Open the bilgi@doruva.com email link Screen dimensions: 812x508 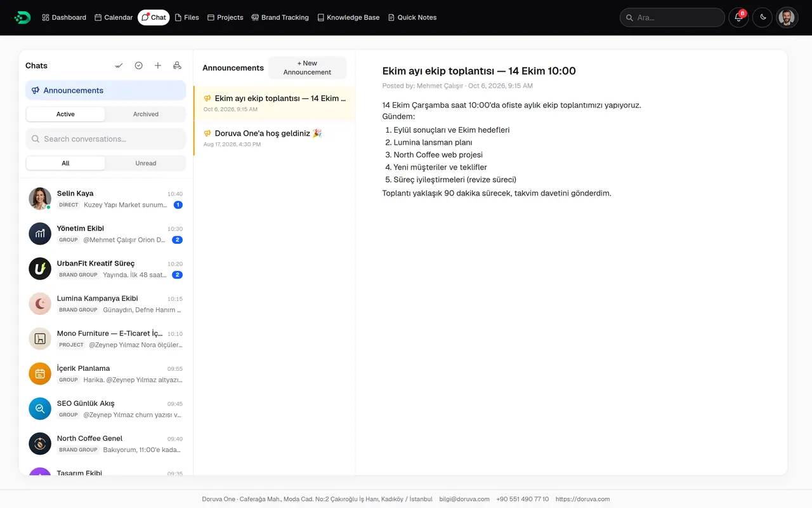(464, 499)
